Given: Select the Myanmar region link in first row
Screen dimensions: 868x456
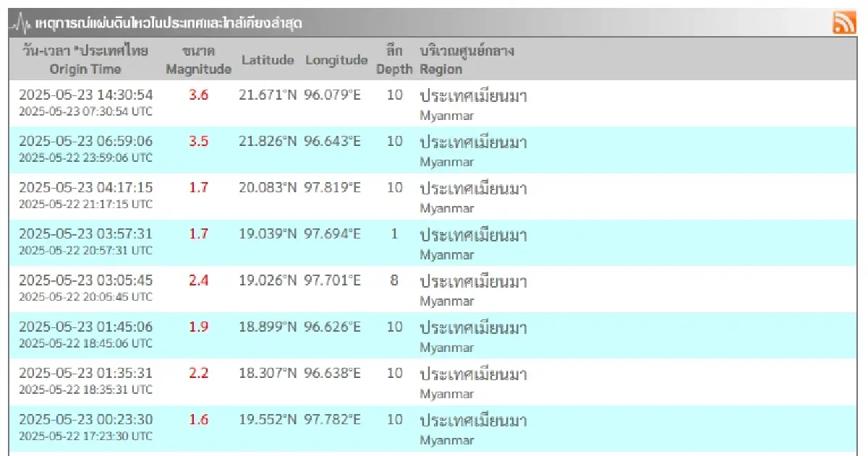Looking at the screenshot, I should 448,115.
